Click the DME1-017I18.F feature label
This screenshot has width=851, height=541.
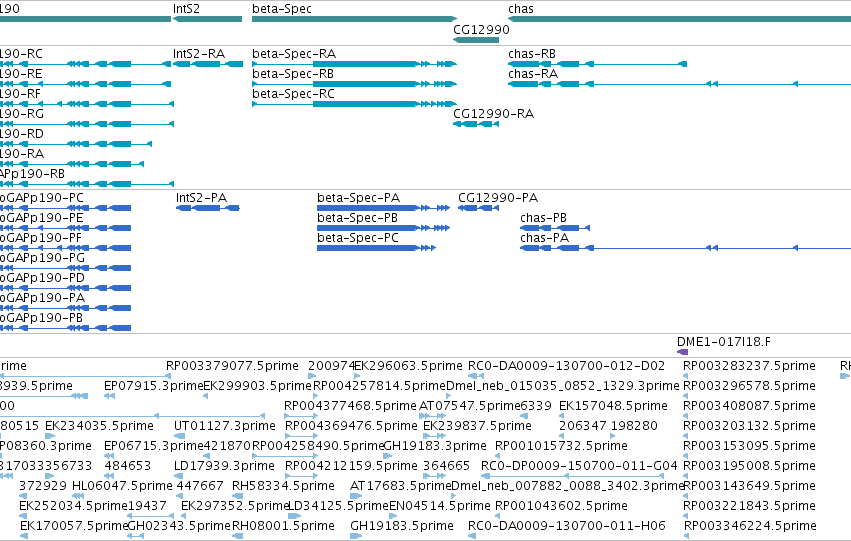[723, 342]
